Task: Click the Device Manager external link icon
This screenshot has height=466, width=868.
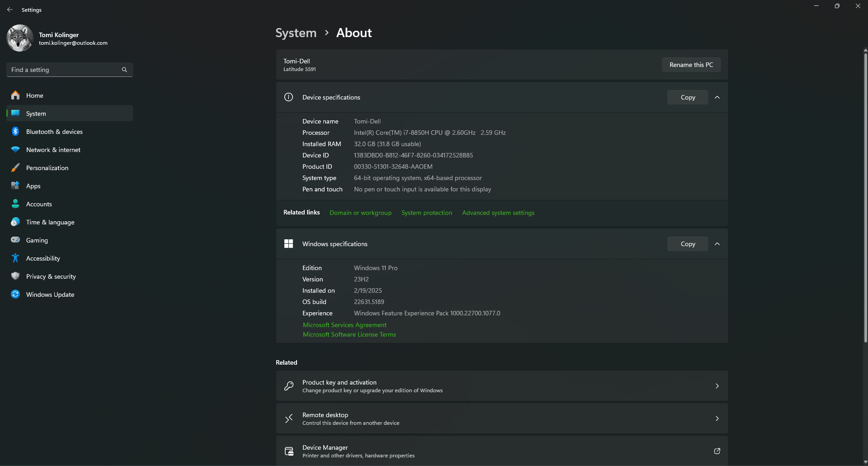Action: [x=717, y=451]
